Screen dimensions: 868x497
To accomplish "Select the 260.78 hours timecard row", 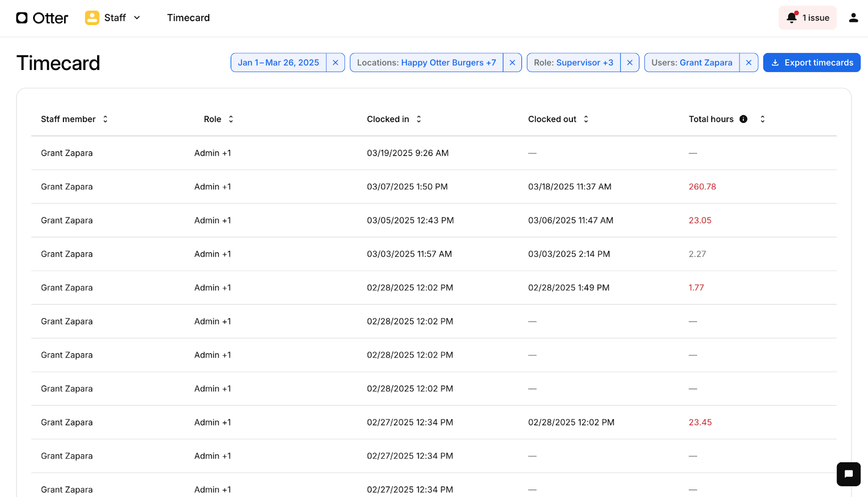I will (433, 187).
